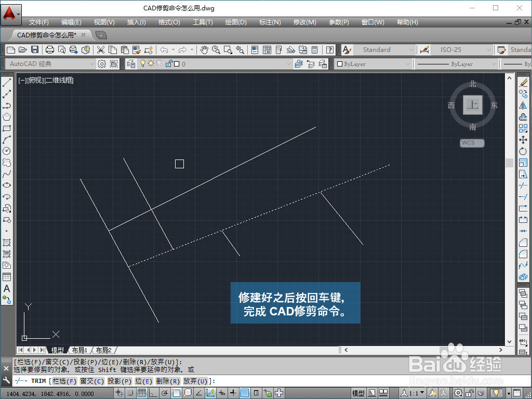Expand the WCS coordinate system dropdown
Image resolution: width=532 pixels, height=399 pixels.
[480, 143]
